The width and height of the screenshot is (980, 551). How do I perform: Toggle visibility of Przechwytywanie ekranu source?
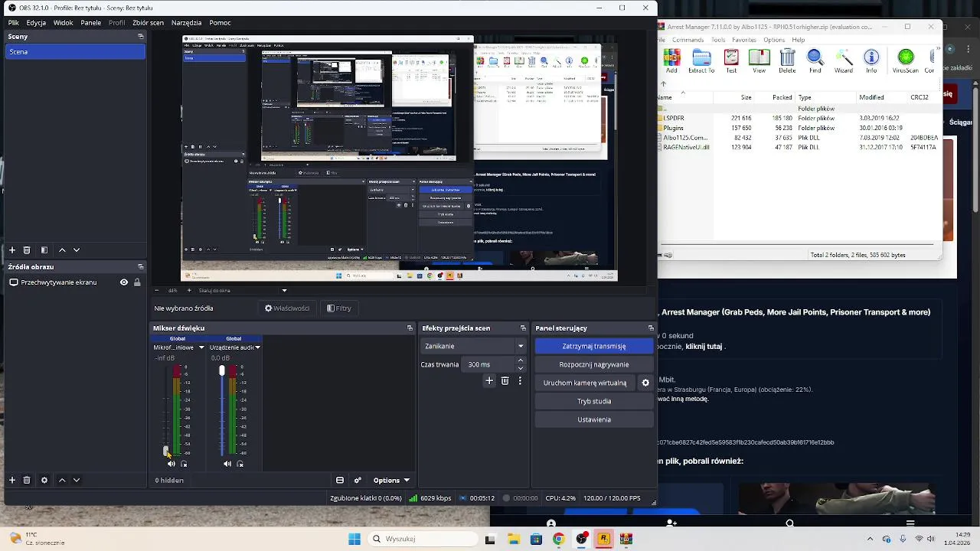[124, 282]
